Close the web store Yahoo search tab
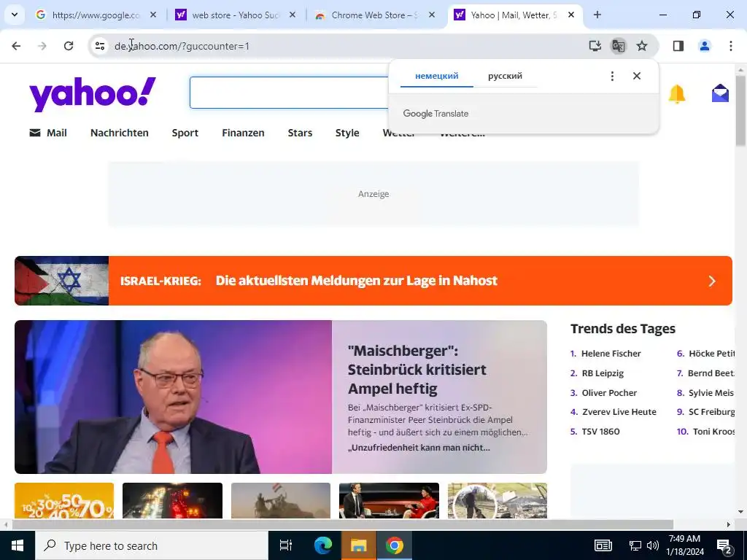 [293, 15]
